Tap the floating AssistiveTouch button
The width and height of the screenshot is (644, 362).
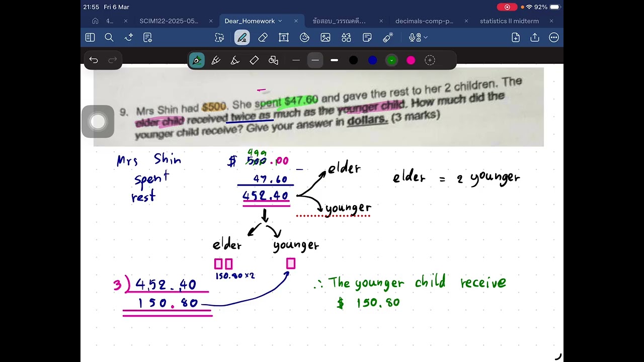pos(98,122)
